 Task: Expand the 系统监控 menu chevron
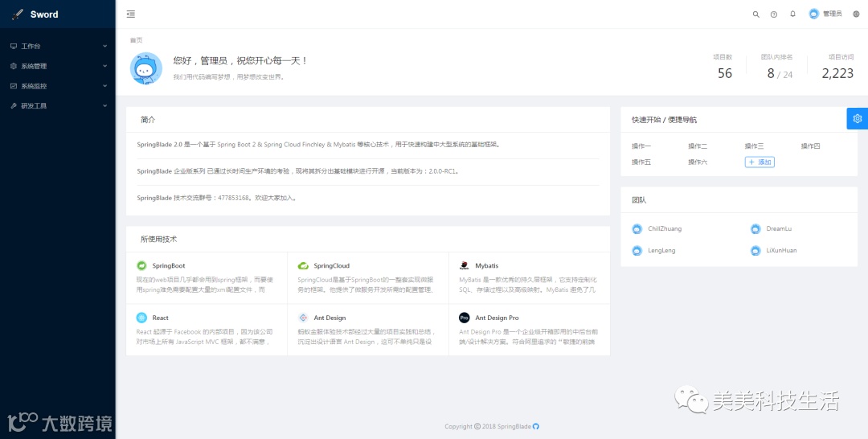tap(104, 86)
